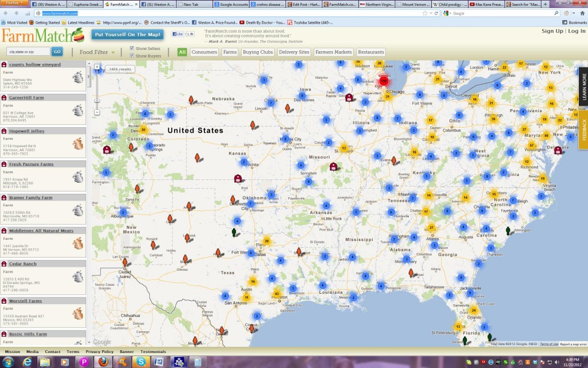
Task: Click the yellow 43 cluster near Houston
Action: click(x=277, y=294)
